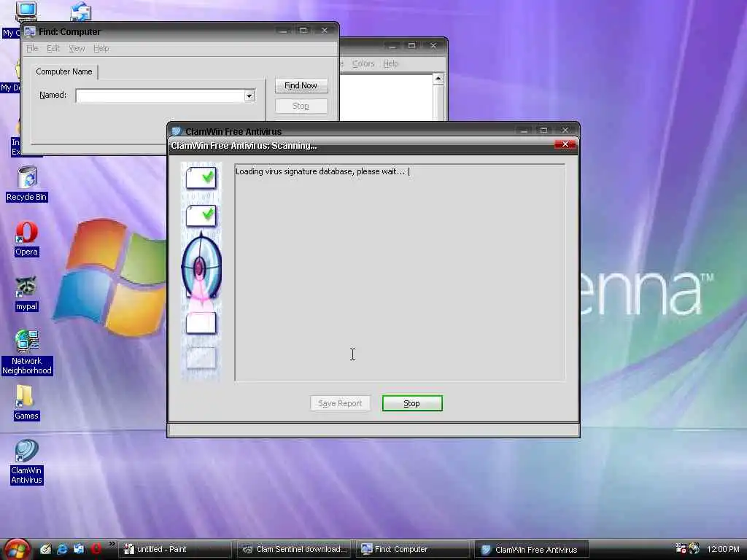Open the Network Neighborhood desktop icon

click(x=27, y=352)
